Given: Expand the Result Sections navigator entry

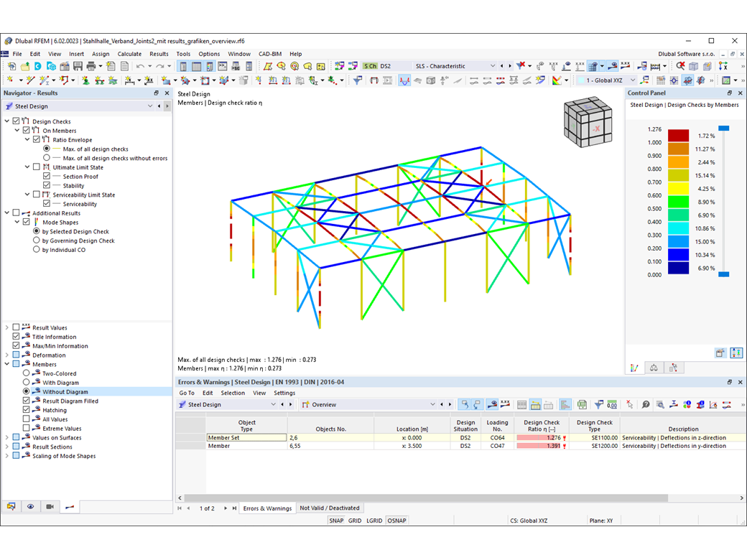Looking at the screenshot, I should pyautogui.click(x=6, y=446).
